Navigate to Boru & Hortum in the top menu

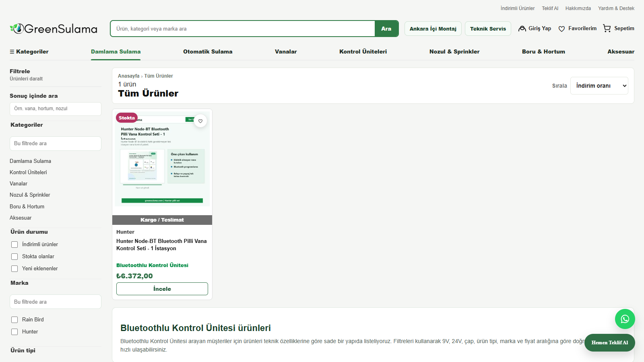click(543, 51)
